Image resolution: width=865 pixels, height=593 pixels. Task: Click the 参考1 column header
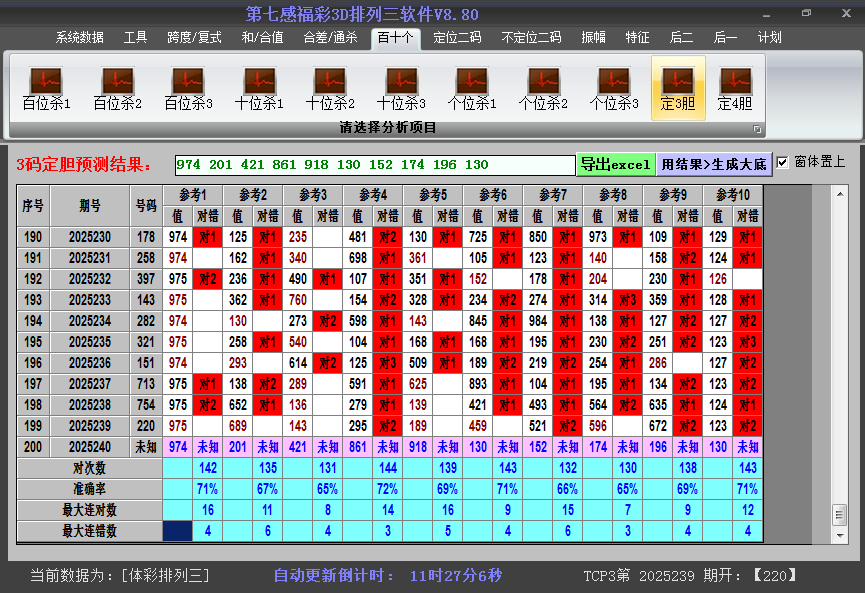192,194
